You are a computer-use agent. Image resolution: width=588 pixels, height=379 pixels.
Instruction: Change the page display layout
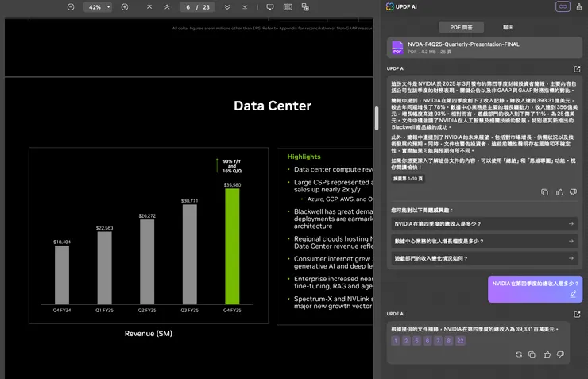pos(288,7)
